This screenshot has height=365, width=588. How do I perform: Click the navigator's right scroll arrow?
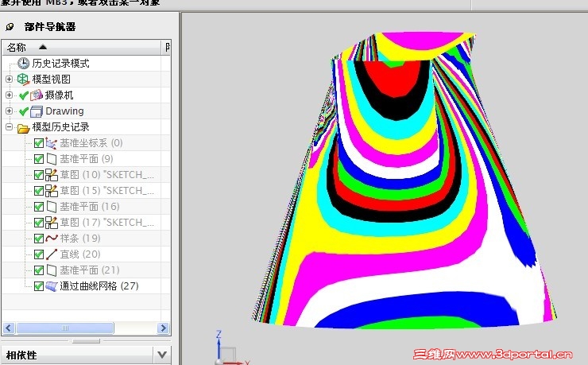click(x=163, y=328)
